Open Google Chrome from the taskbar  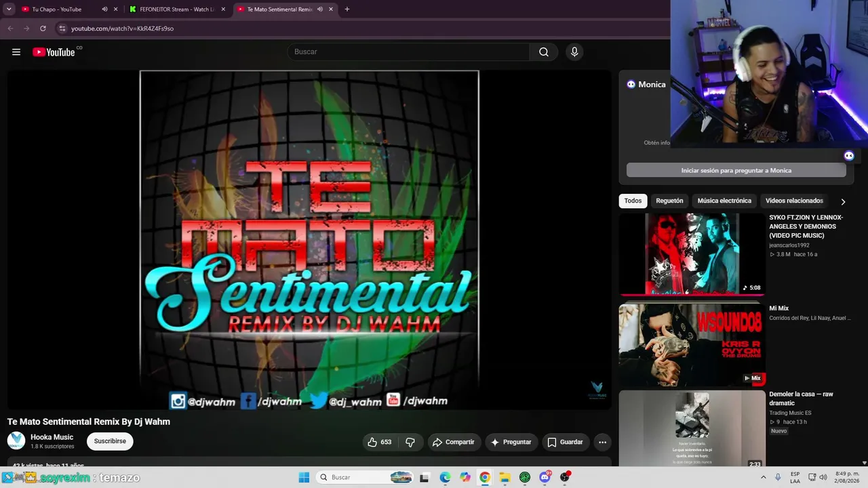click(x=485, y=477)
